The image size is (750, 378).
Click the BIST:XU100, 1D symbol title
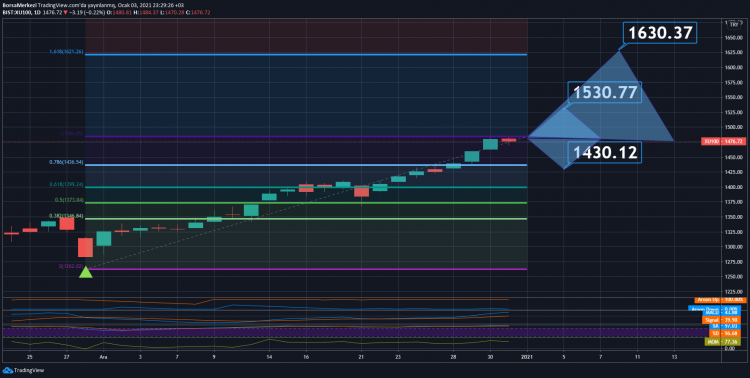21,12
